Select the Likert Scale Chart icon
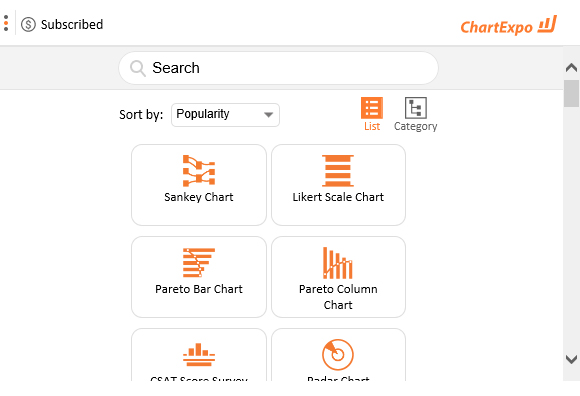Image resolution: width=580 pixels, height=396 pixels. (x=338, y=170)
